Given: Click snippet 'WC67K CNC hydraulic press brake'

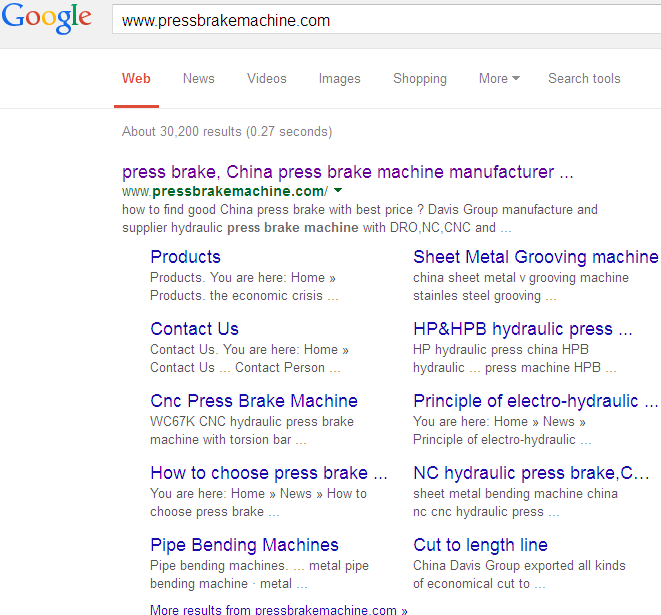Looking at the screenshot, I should 252,422.
